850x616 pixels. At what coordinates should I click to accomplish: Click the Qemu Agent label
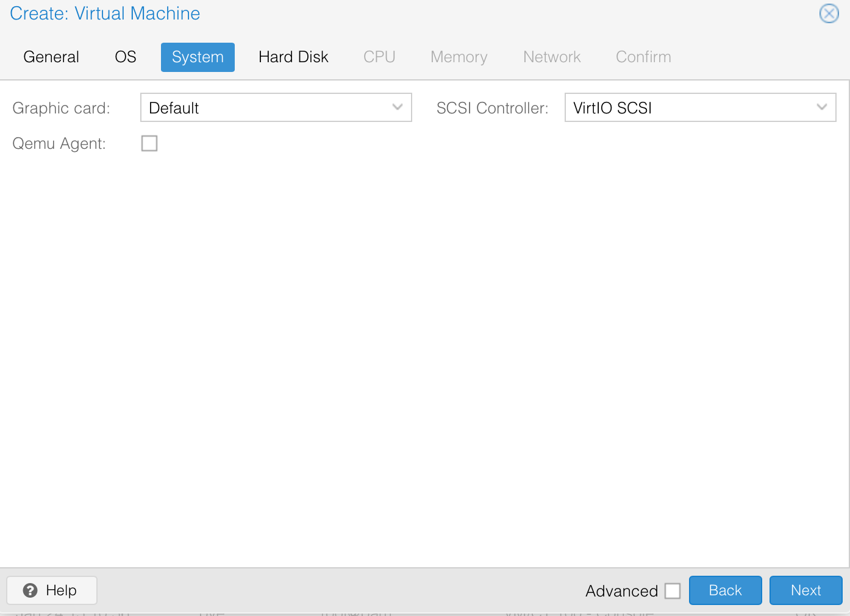[59, 144]
